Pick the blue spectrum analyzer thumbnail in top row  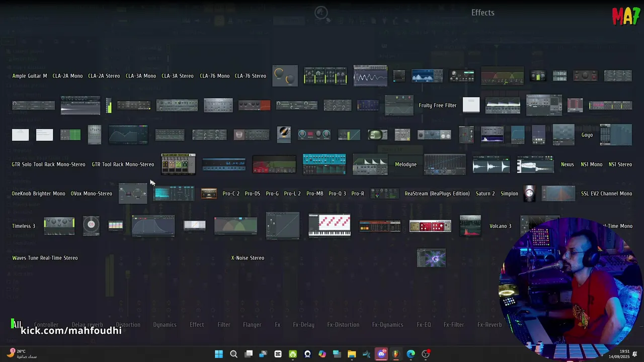427,76
